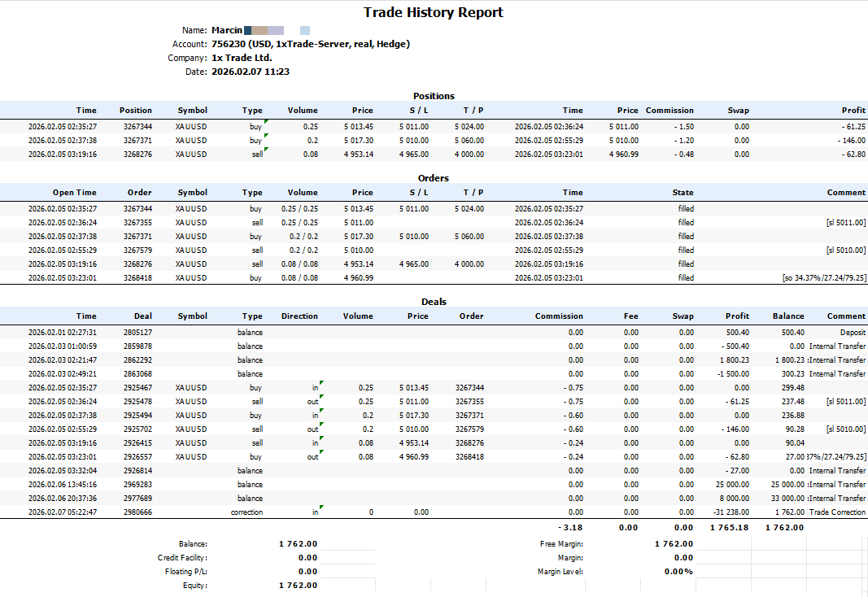Screen dimensions: 868x597
Task: Select the -31 238.00 profit value
Action: (731, 512)
